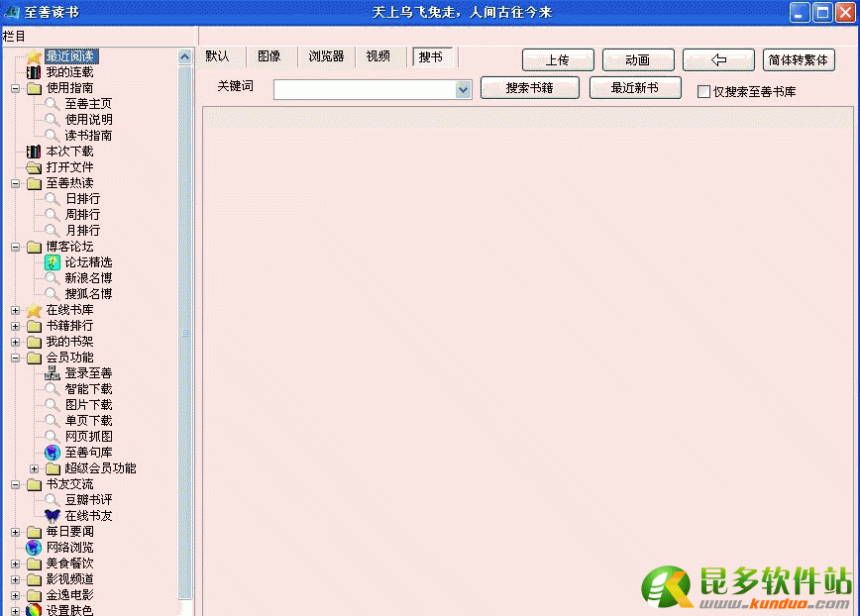Click the sidebar scrollbar up arrow
Viewport: 860px width, 616px height.
185,56
